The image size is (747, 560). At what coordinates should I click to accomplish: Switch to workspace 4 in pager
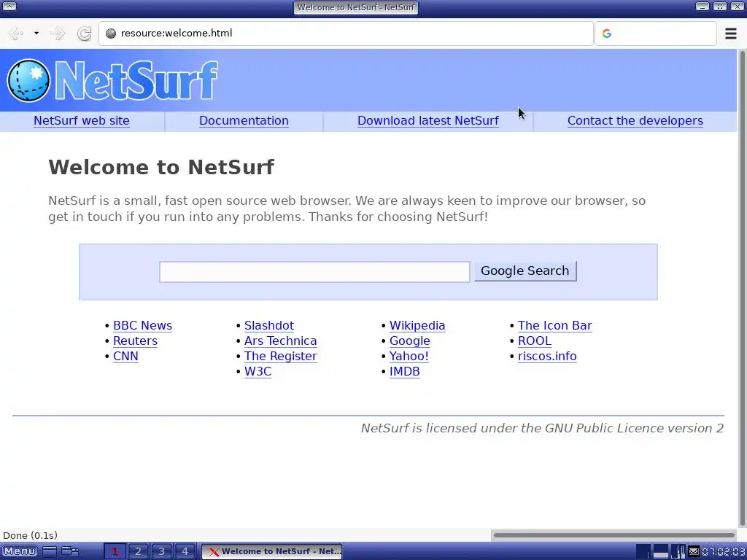pos(185,551)
